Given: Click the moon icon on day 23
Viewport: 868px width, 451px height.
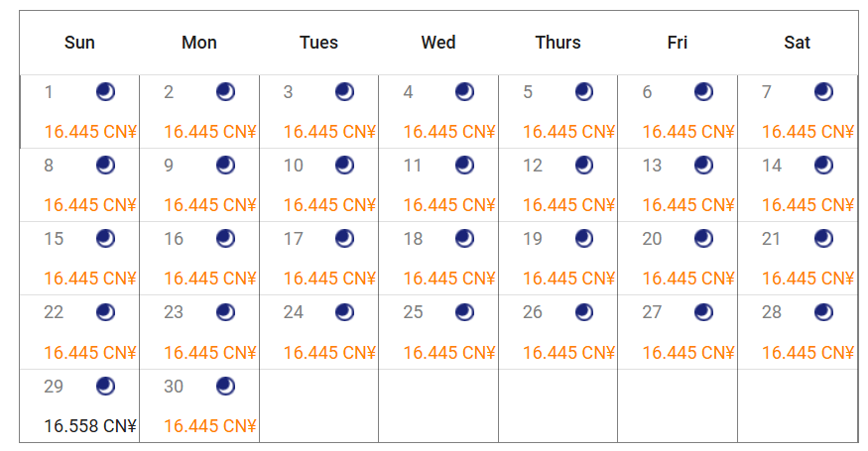Looking at the screenshot, I should coord(225,312).
